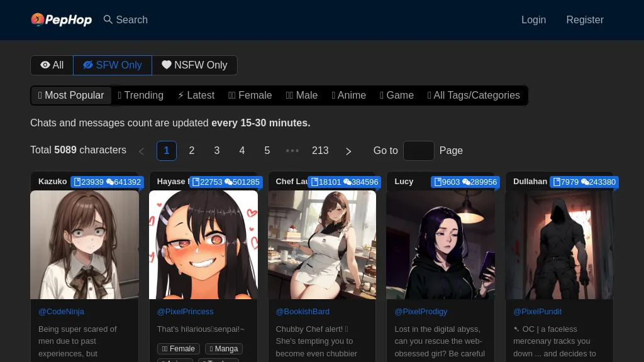Jump to last page 213

tap(320, 151)
